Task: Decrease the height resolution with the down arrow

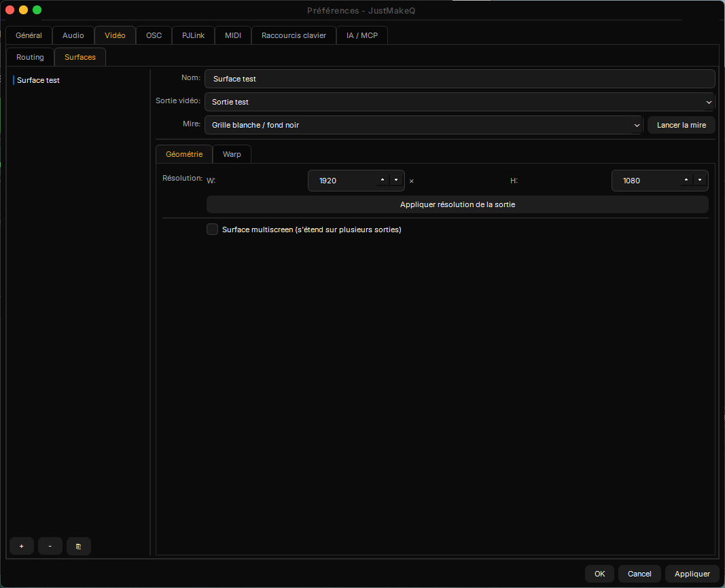Action: (700, 180)
